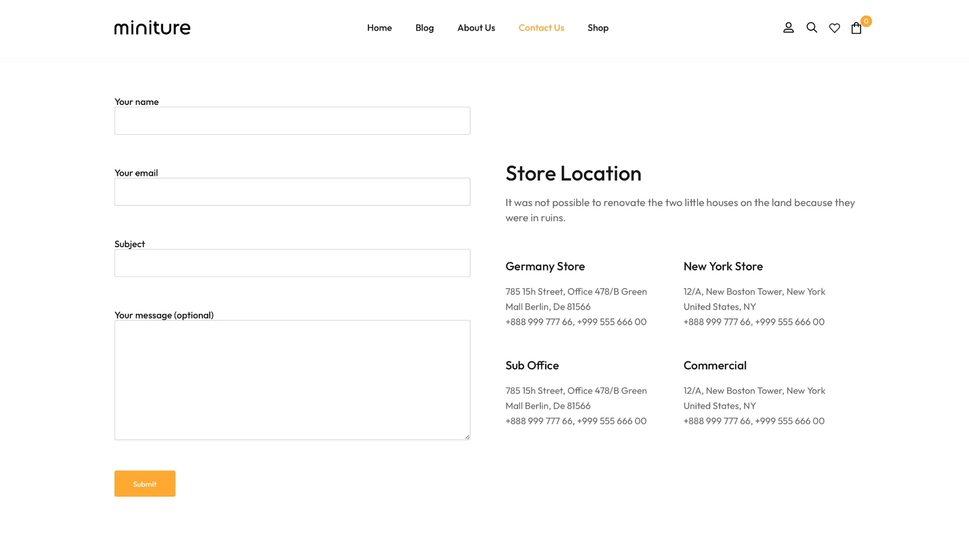This screenshot has width=969, height=560.
Task: Click the Store Location title
Action: click(x=573, y=174)
